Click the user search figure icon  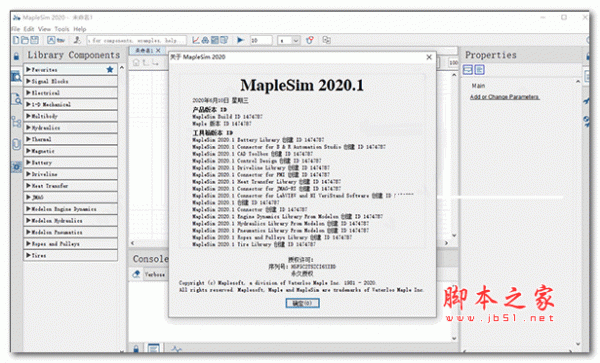77,40
